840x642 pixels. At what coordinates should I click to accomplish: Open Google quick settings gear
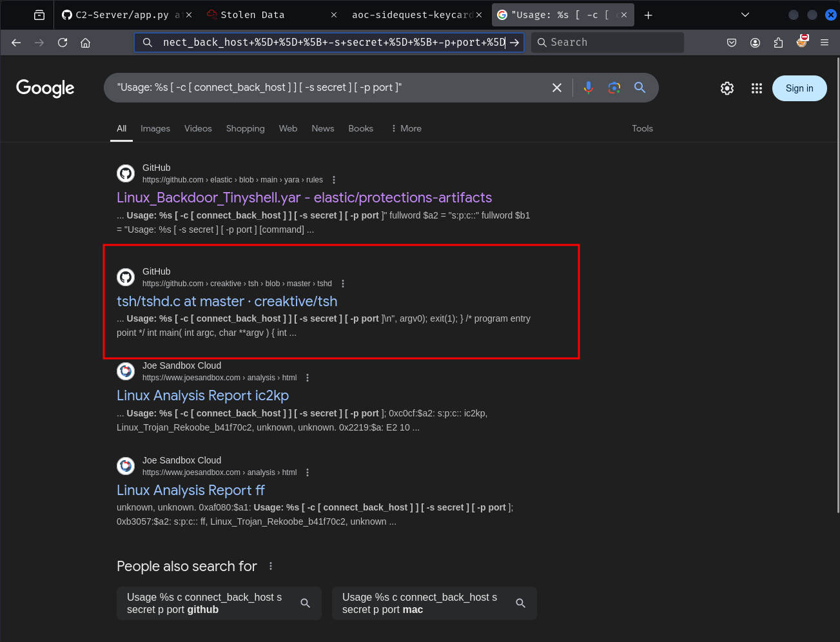[727, 88]
